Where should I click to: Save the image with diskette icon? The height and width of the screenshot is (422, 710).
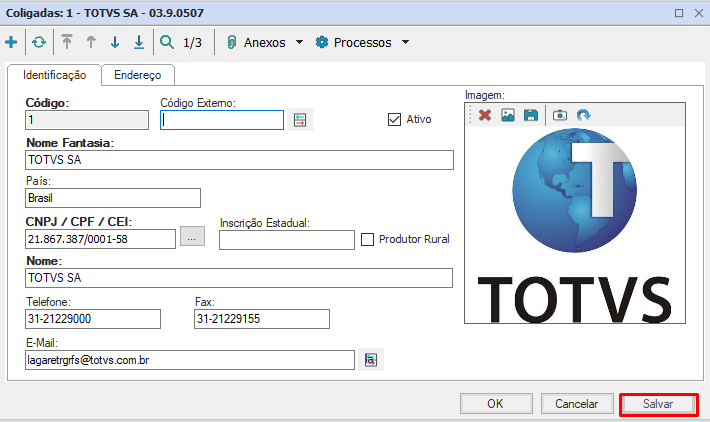(531, 115)
